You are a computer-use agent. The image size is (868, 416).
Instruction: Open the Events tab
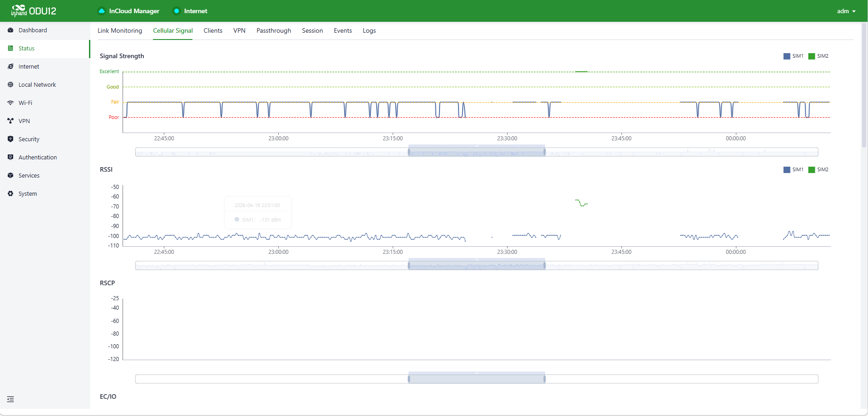pyautogui.click(x=343, y=31)
